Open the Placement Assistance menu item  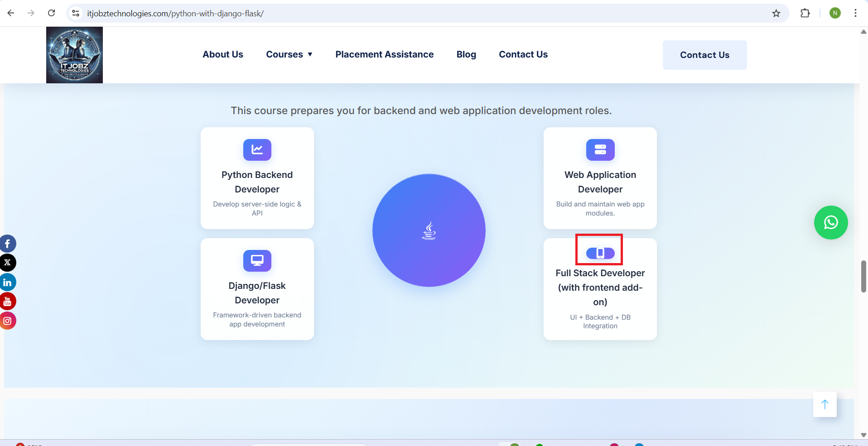pyautogui.click(x=384, y=55)
